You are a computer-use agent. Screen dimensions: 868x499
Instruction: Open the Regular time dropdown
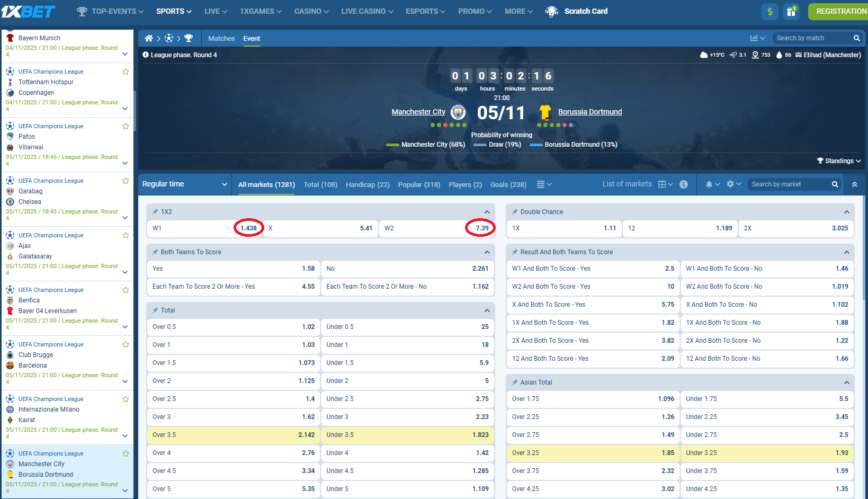point(185,184)
